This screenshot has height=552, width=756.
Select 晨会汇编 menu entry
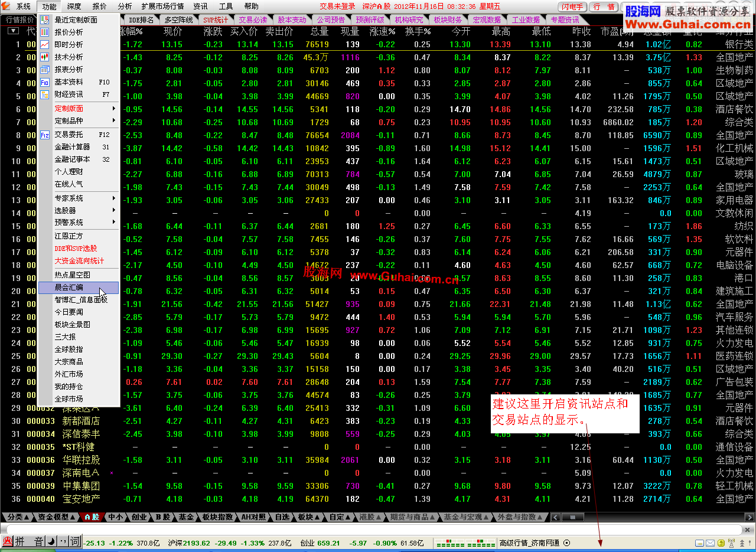coord(78,288)
